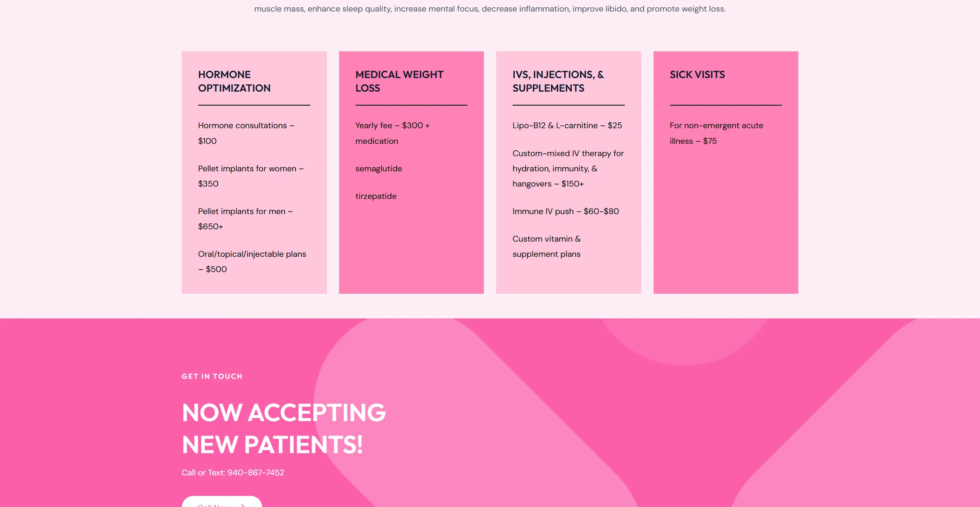The image size is (980, 507).
Task: Click the IVs, Injections, & Supplements heading
Action: tap(558, 81)
